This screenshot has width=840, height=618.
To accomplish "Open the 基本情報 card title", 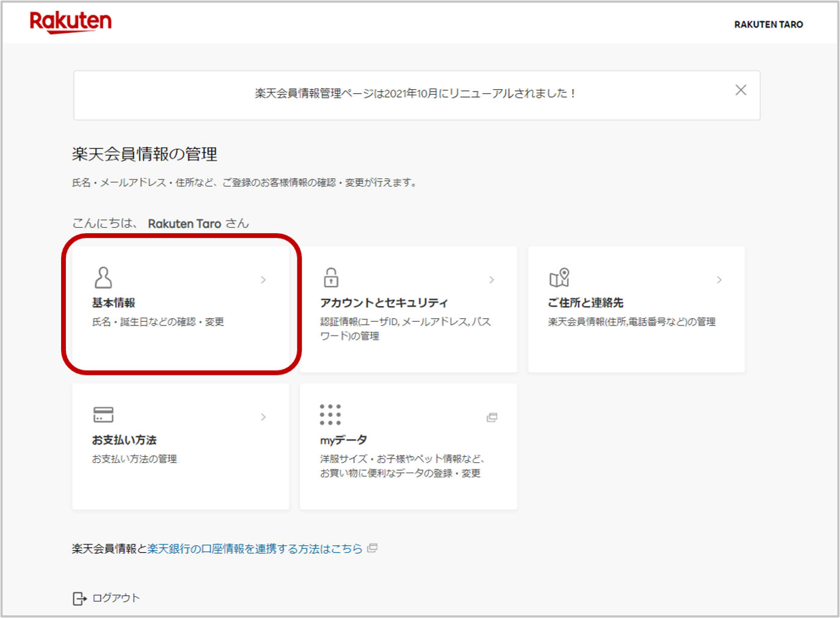I will (114, 303).
